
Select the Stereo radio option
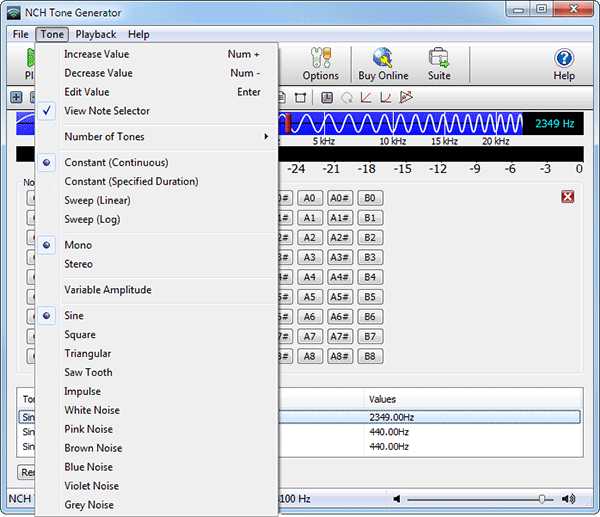tap(78, 264)
